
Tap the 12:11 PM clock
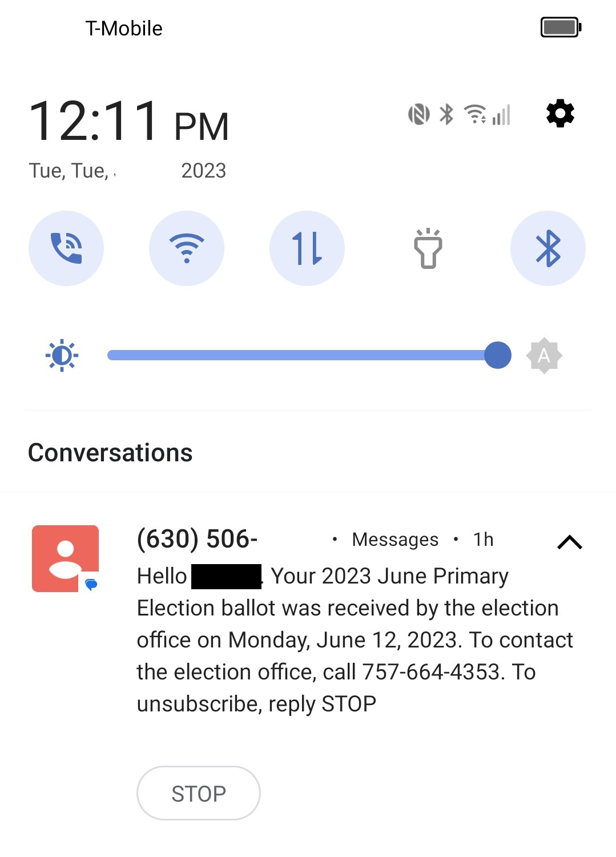(x=129, y=122)
